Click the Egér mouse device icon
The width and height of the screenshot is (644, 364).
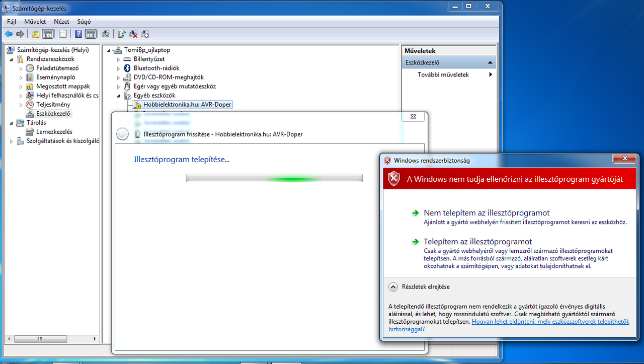pyautogui.click(x=127, y=86)
